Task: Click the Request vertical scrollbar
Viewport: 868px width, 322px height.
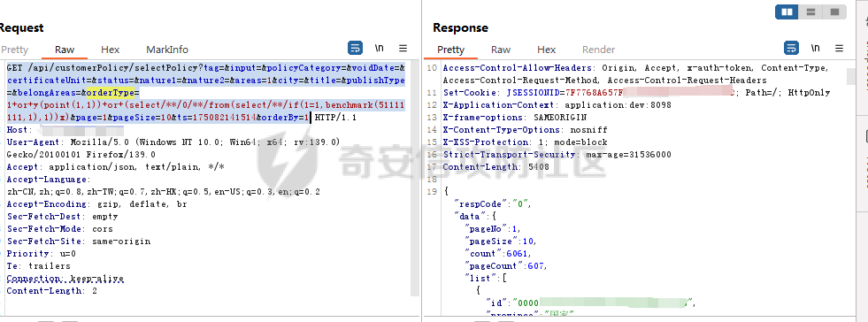Action: coord(415,177)
